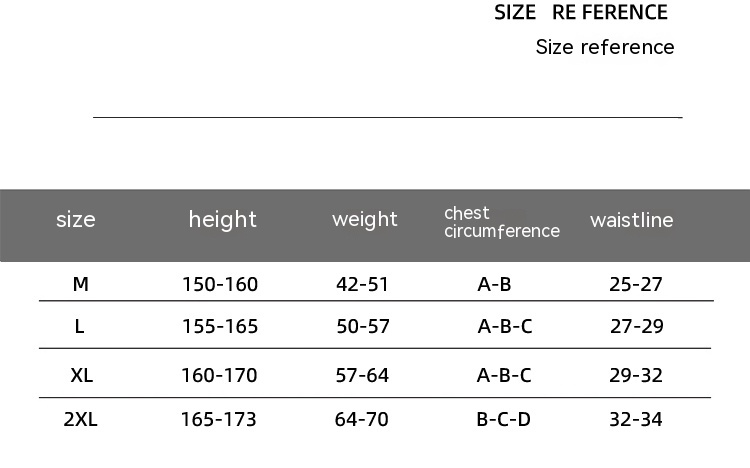Click the 2XL size row label
The image size is (750, 468).
pos(80,420)
